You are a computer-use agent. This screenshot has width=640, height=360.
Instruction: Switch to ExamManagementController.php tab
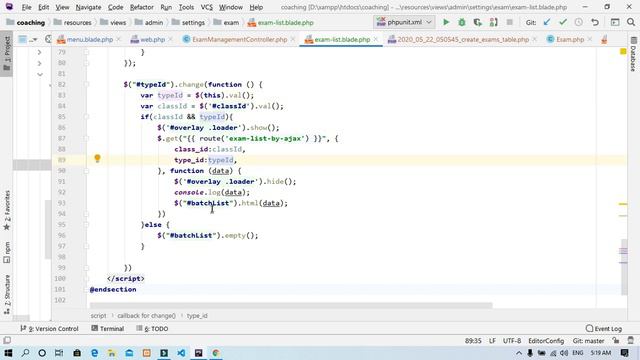(239, 40)
